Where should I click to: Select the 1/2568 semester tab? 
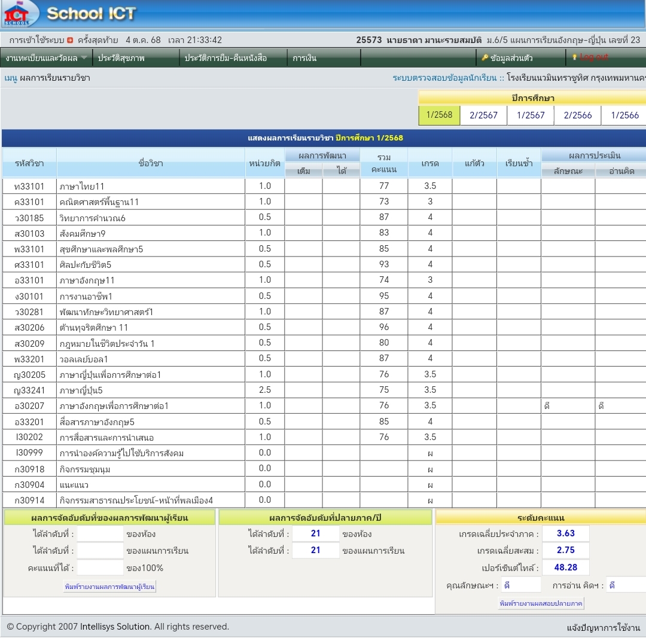(x=439, y=115)
